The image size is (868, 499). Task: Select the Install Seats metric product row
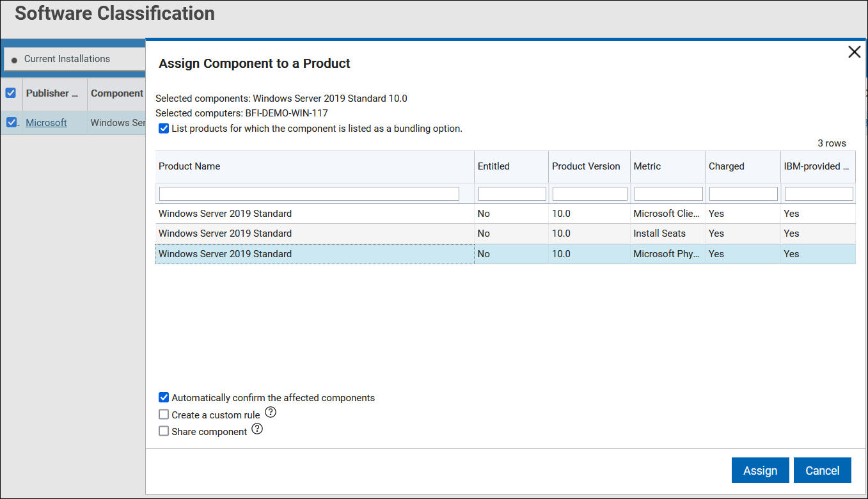[x=505, y=234]
